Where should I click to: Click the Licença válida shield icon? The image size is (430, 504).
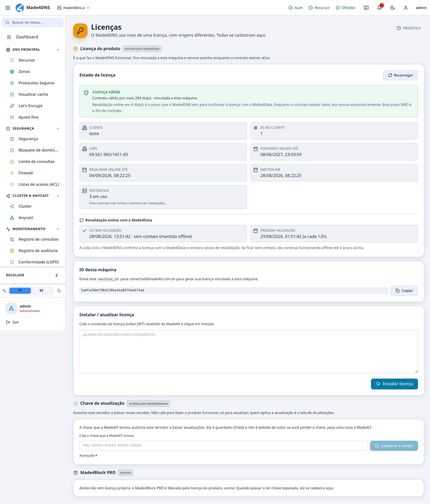pos(86,93)
